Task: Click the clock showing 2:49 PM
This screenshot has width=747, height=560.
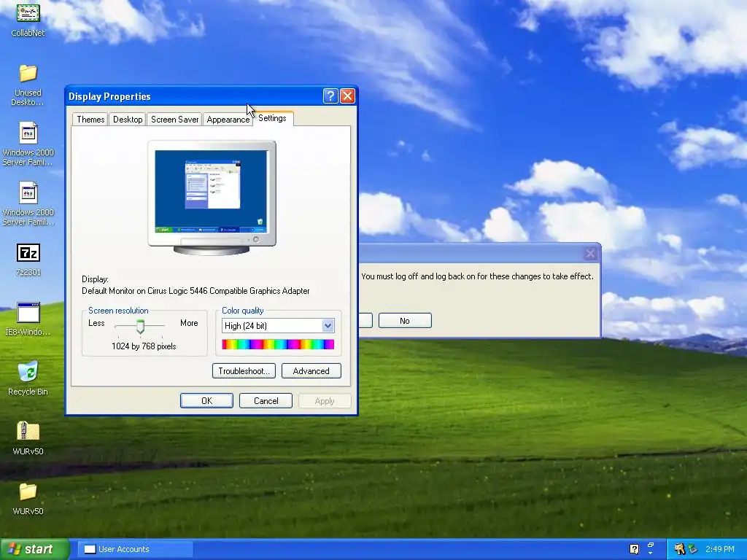Action: coord(719,549)
